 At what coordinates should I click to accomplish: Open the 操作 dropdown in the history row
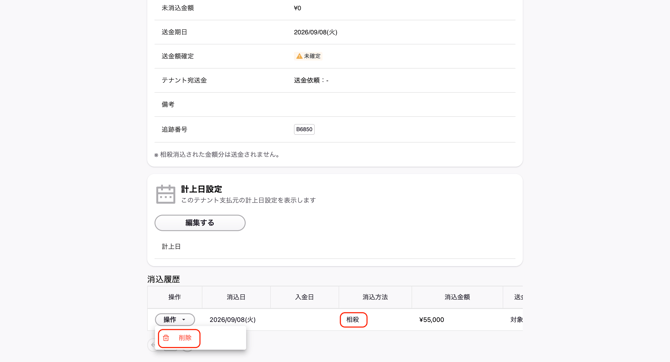pyautogui.click(x=175, y=319)
